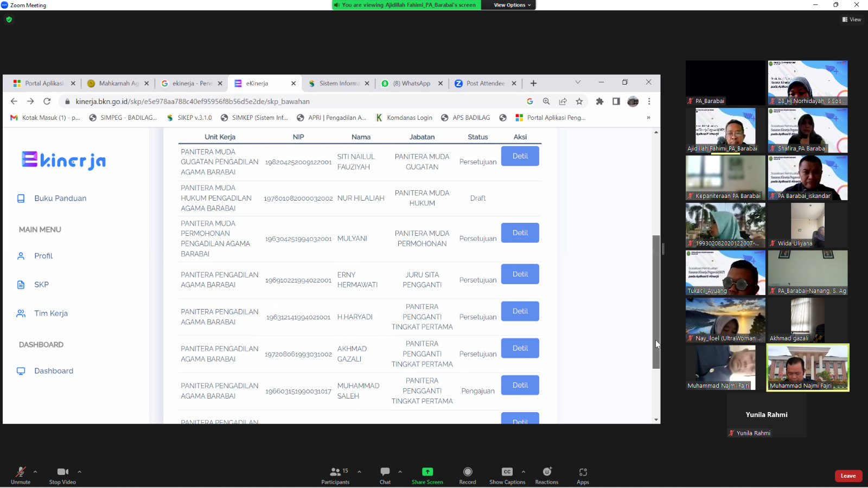The width and height of the screenshot is (868, 488).
Task: Stop the video camera
Action: point(62,472)
